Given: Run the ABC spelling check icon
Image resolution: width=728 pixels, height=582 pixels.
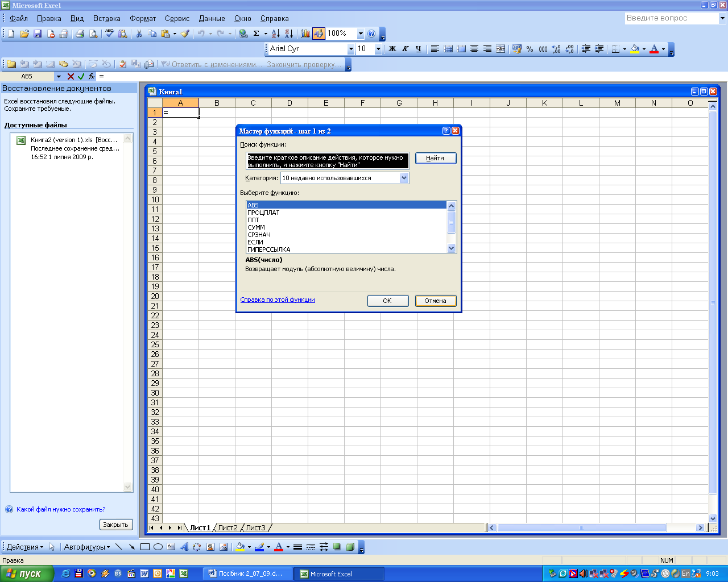Looking at the screenshot, I should click(109, 34).
